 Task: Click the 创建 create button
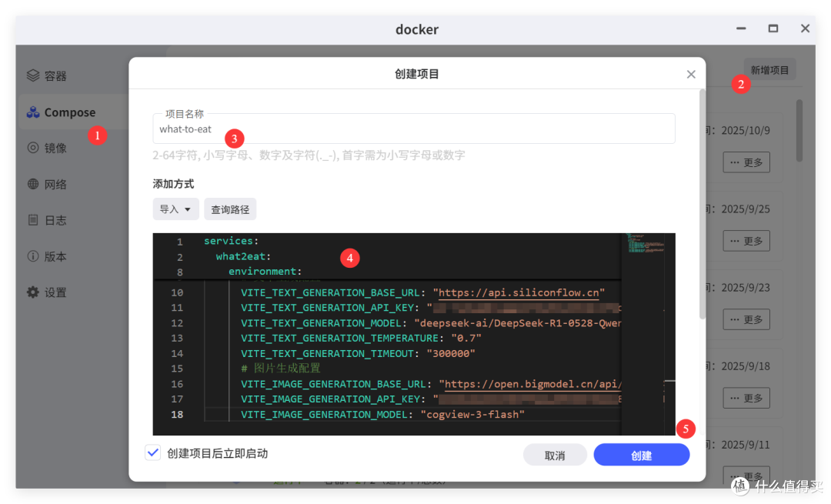click(641, 455)
